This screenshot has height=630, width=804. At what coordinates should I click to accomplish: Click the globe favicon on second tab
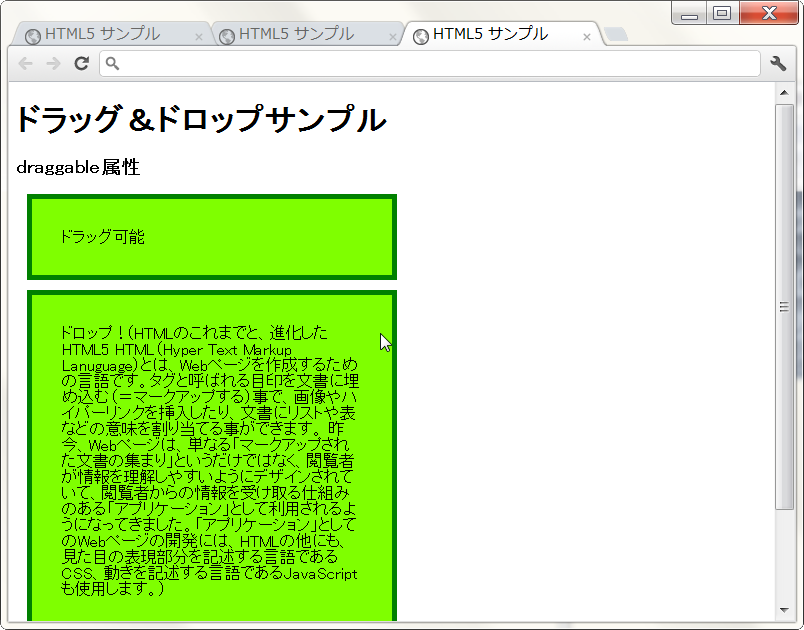click(x=227, y=36)
